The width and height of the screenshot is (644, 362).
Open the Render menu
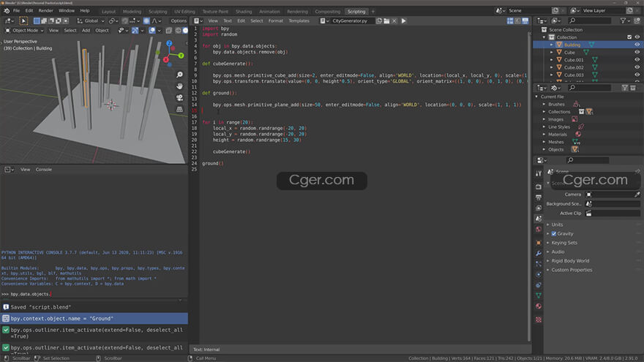(x=45, y=11)
